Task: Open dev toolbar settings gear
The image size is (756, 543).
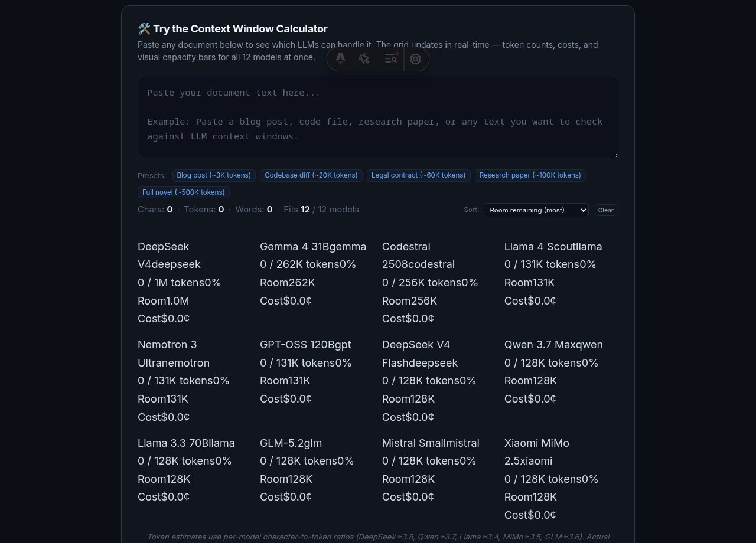Action: coord(415,59)
